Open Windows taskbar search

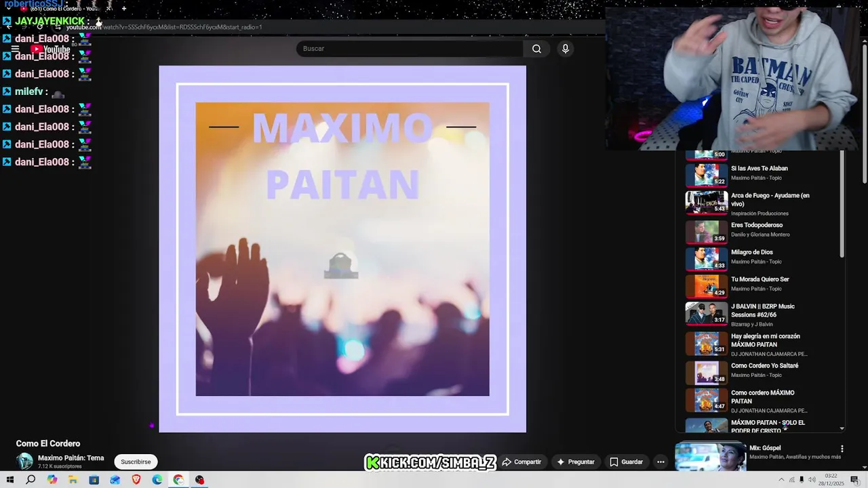click(31, 480)
